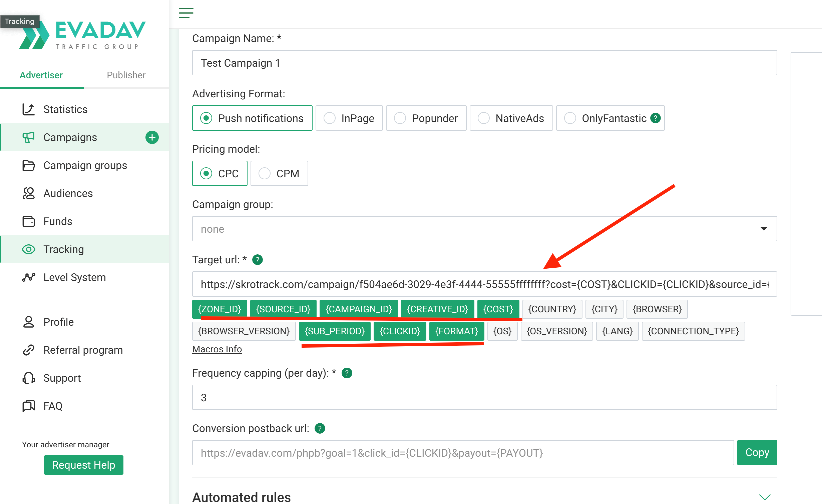This screenshot has width=822, height=504.
Task: Click the OnlyFantastic help question icon
Action: click(x=656, y=118)
